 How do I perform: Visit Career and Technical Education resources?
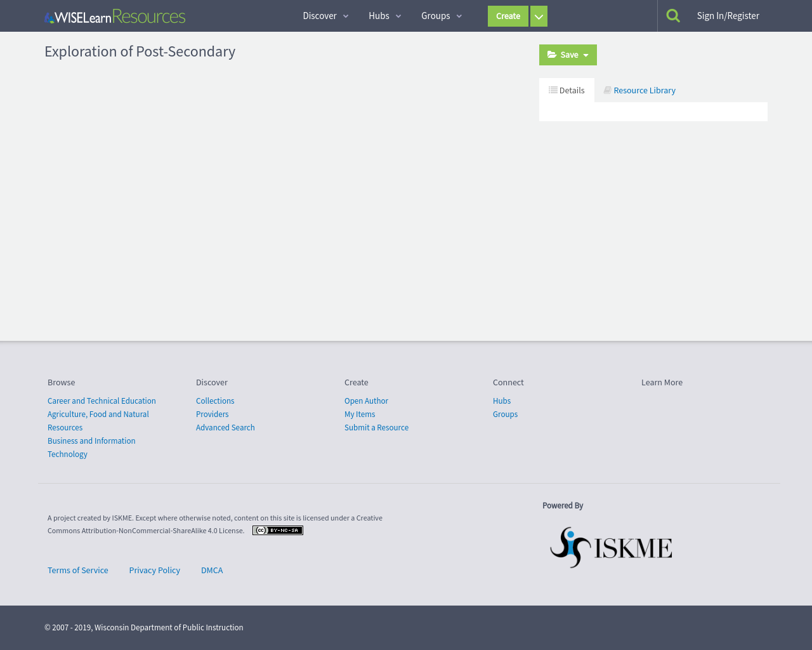tap(101, 400)
